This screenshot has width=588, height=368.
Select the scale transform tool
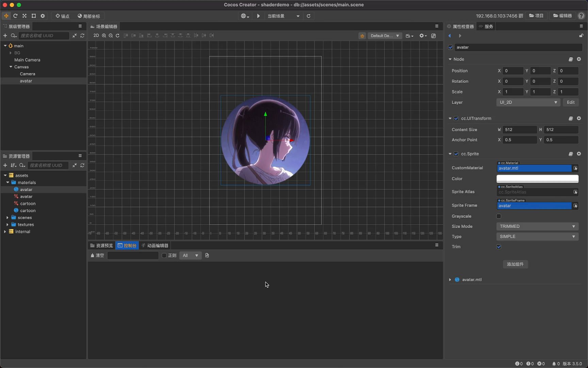click(24, 16)
